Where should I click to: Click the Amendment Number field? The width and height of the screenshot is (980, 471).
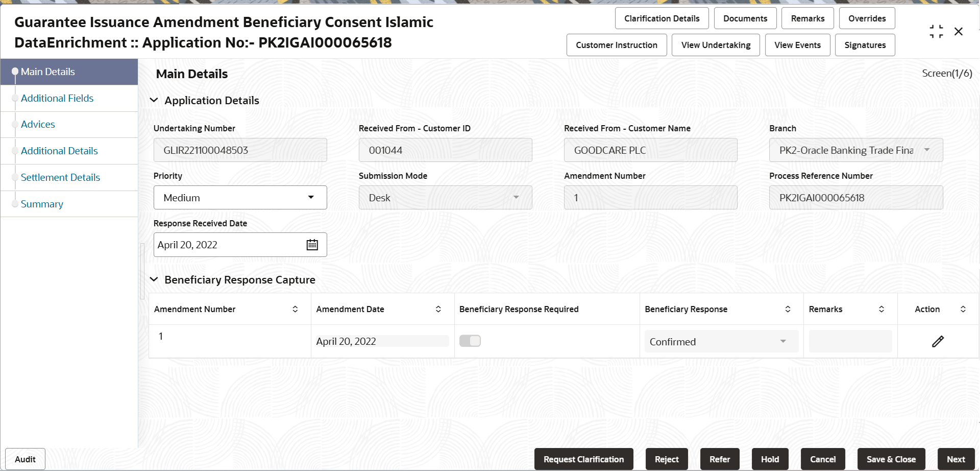click(651, 198)
